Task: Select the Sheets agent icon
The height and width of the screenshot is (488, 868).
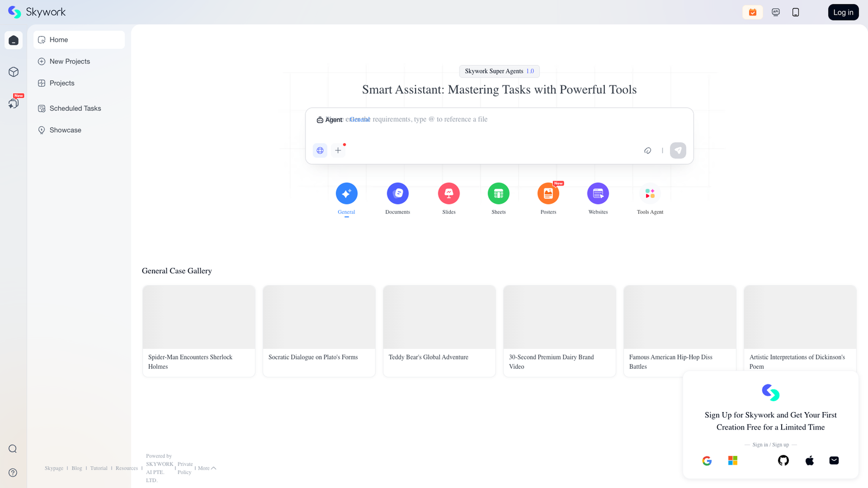Action: coord(499,194)
